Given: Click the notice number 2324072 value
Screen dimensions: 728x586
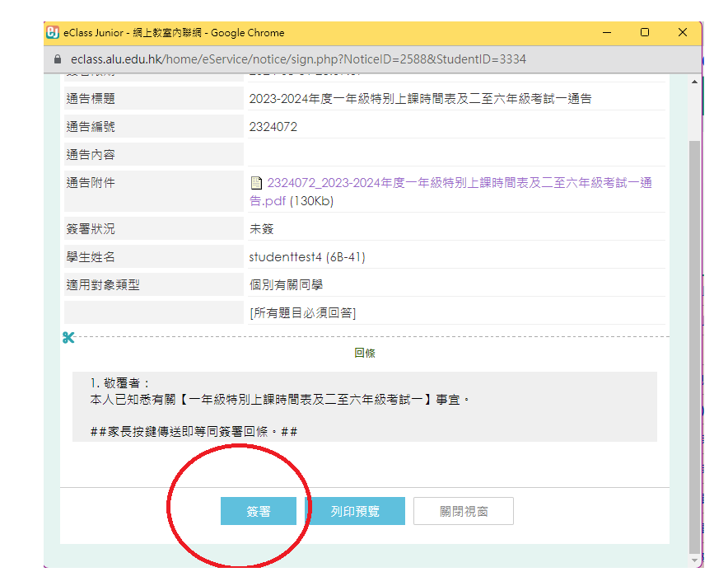Looking at the screenshot, I should 273,127.
